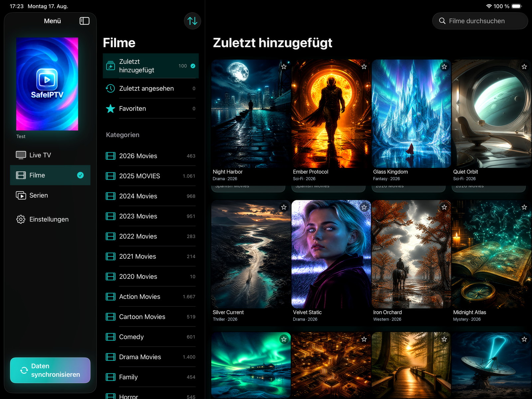Screen dimensions: 532x399
Task: Open the 2024 Movies category
Action: pos(151,196)
